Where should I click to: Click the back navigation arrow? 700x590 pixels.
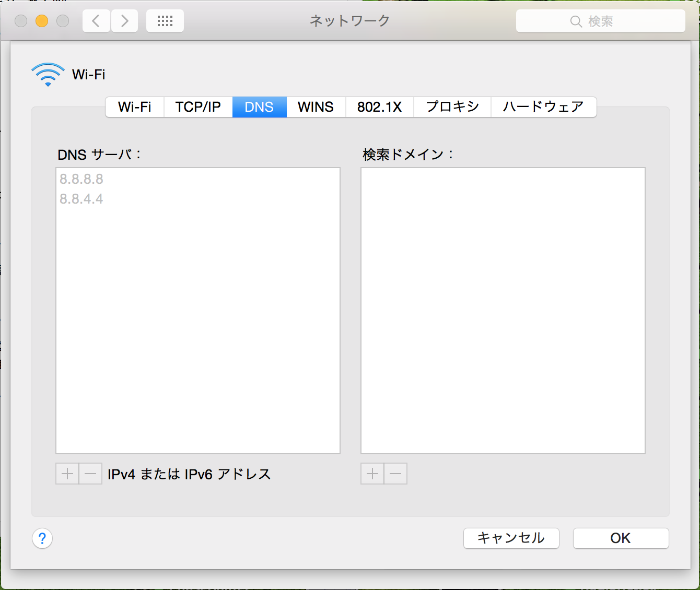point(96,21)
